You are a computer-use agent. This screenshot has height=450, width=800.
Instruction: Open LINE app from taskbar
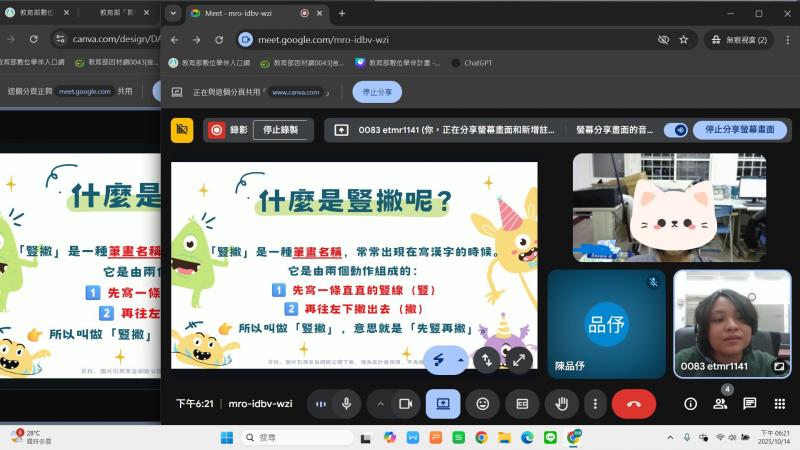coord(551,438)
